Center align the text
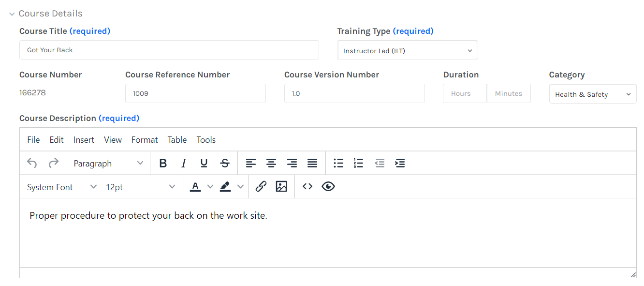Screen dimensions: 644x286 click(271, 163)
